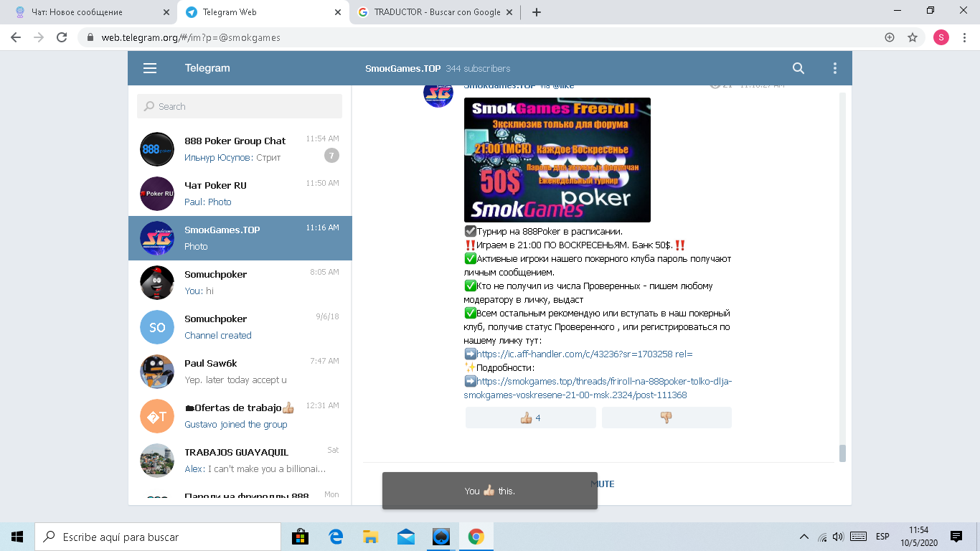Open the Somuchpoker 'Channel created' chat

point(240,327)
